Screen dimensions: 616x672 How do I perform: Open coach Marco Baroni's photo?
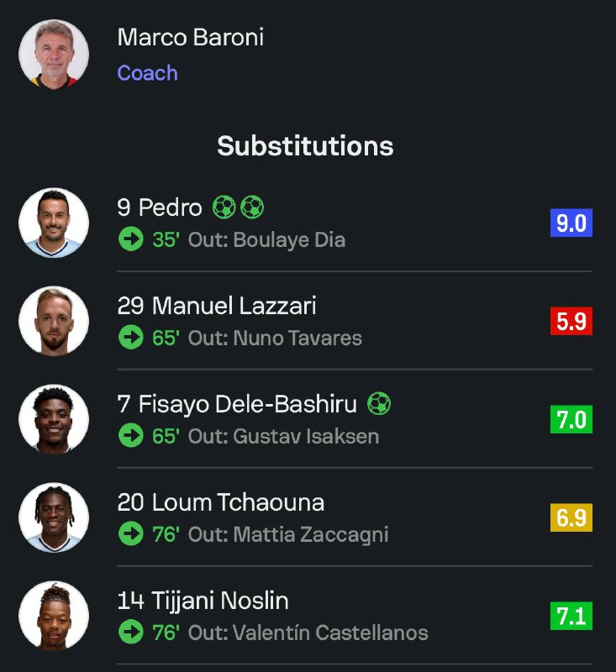54,55
